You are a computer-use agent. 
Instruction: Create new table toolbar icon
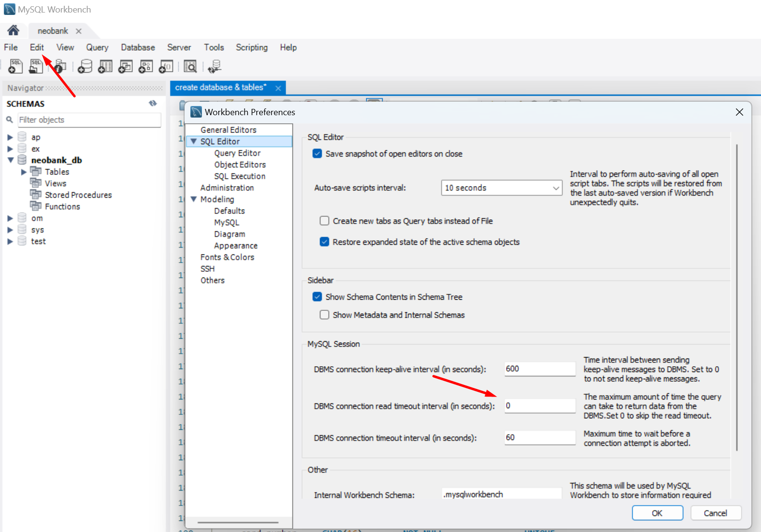[x=105, y=66]
